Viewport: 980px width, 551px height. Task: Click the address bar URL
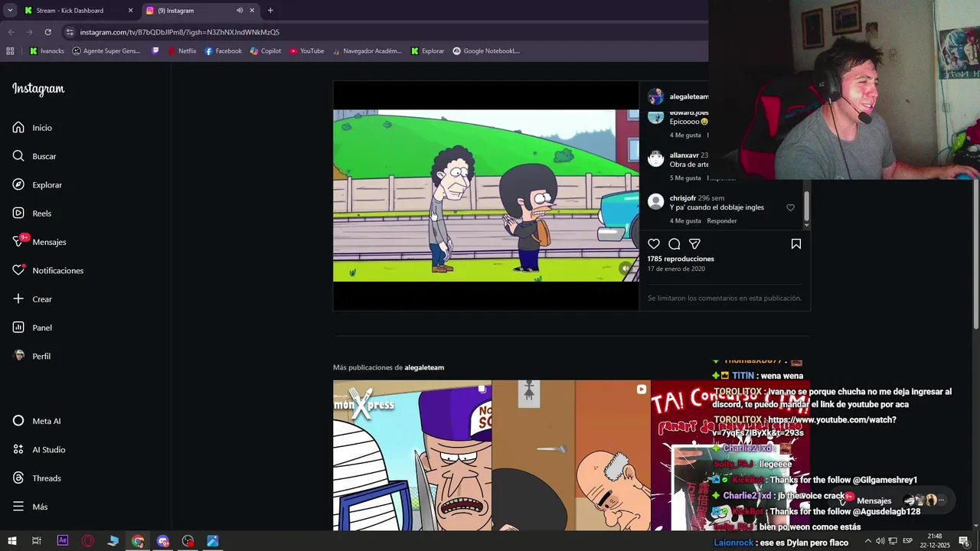pyautogui.click(x=180, y=32)
